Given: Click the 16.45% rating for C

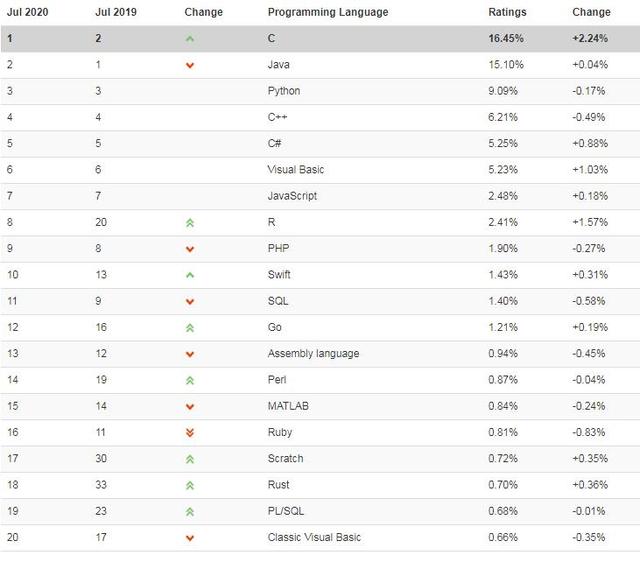Looking at the screenshot, I should (505, 39).
